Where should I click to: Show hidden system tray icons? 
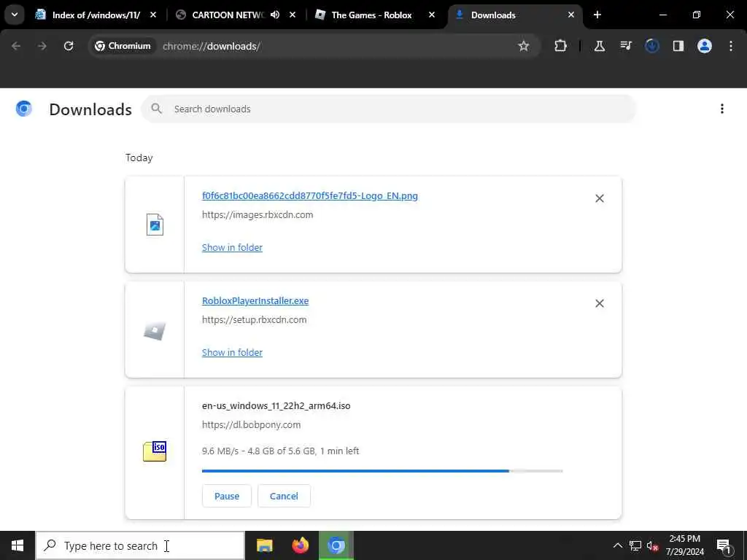617,545
